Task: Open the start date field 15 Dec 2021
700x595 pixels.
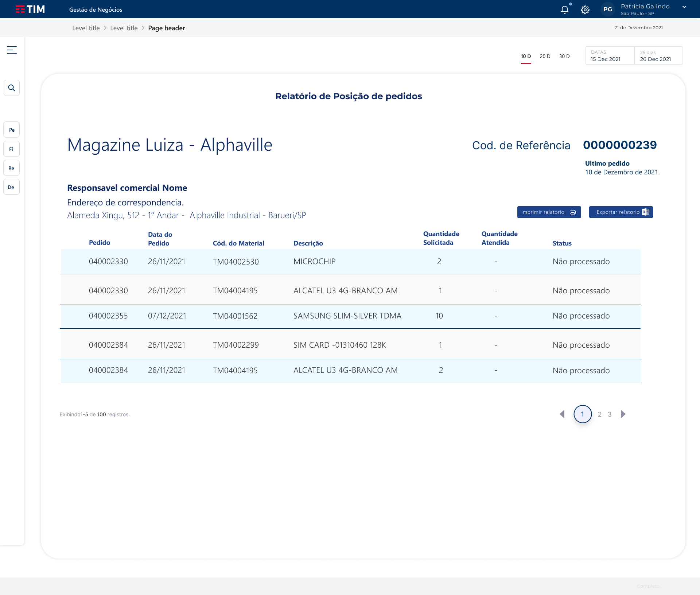Action: (x=610, y=55)
